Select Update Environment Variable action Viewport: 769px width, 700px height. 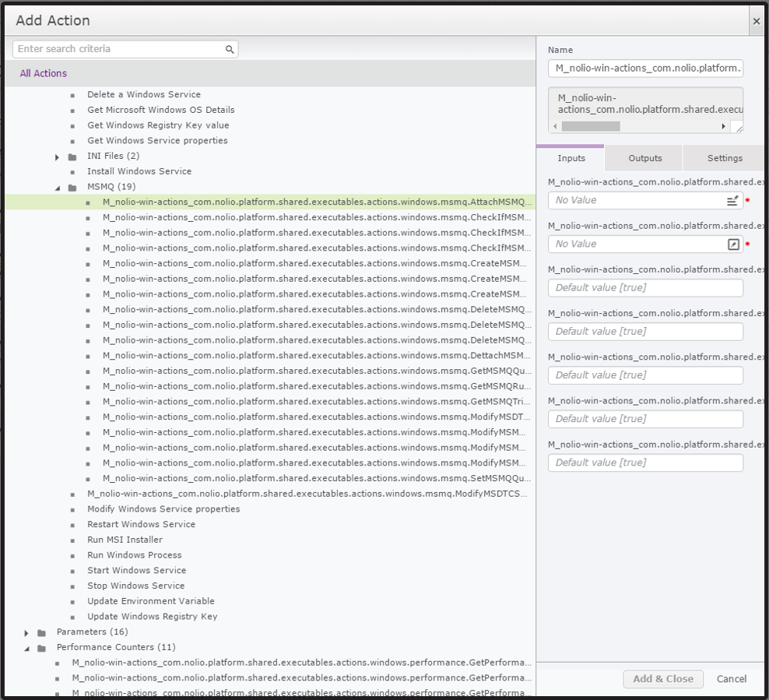coord(150,601)
